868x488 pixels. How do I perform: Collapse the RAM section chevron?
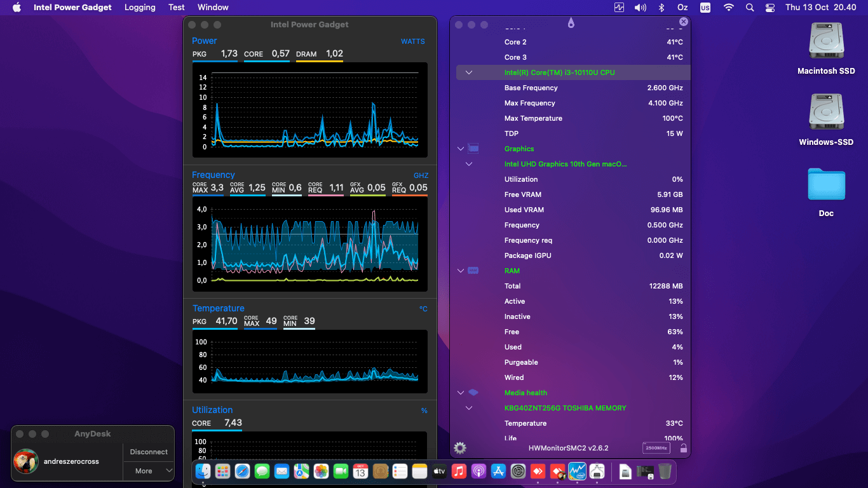click(x=460, y=270)
